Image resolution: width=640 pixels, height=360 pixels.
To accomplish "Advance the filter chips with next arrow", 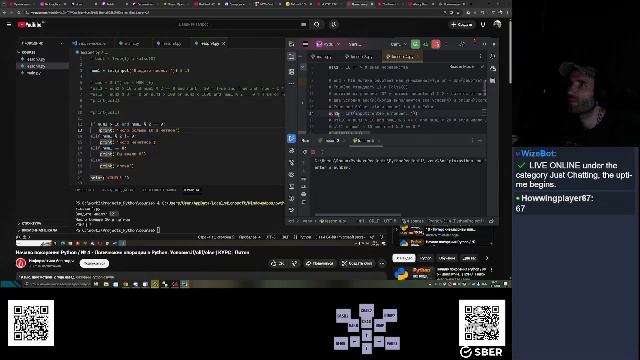I will pos(487,258).
